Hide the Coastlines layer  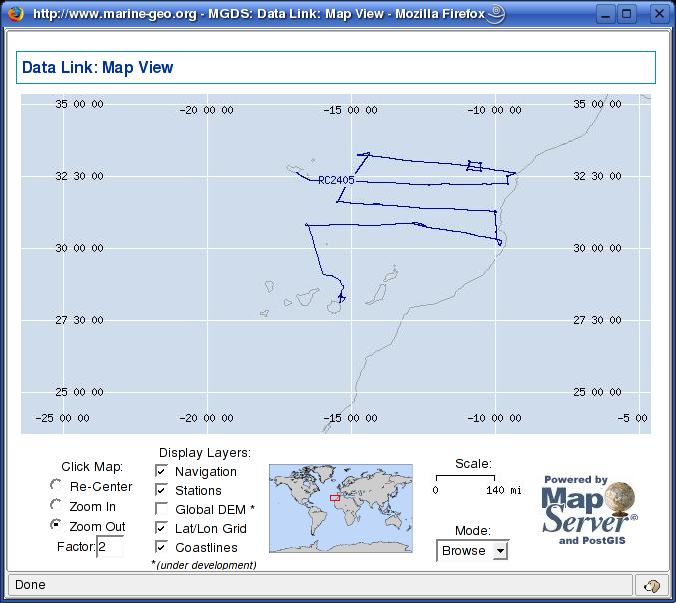161,547
